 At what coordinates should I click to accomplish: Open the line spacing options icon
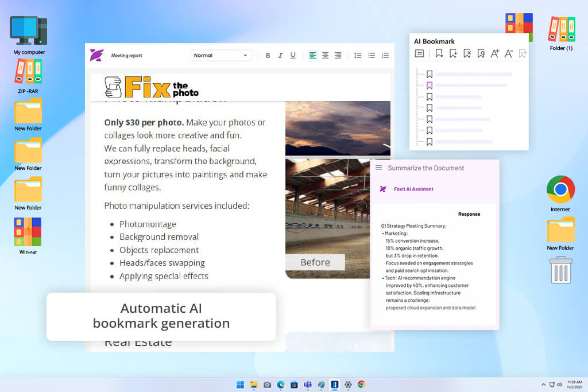358,56
